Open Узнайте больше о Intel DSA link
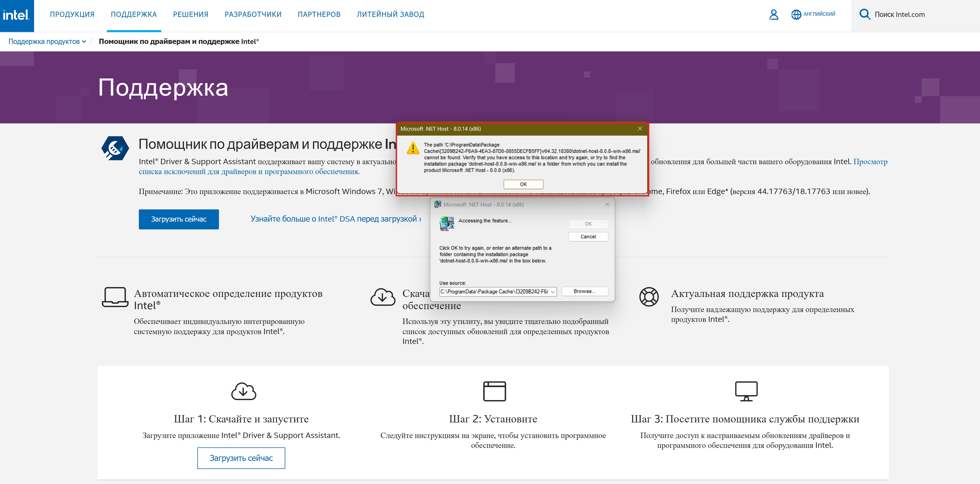 (x=335, y=219)
